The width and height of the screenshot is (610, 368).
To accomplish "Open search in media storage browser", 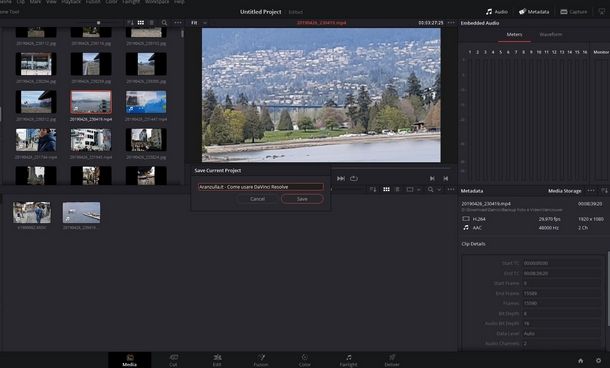I will coord(165,23).
